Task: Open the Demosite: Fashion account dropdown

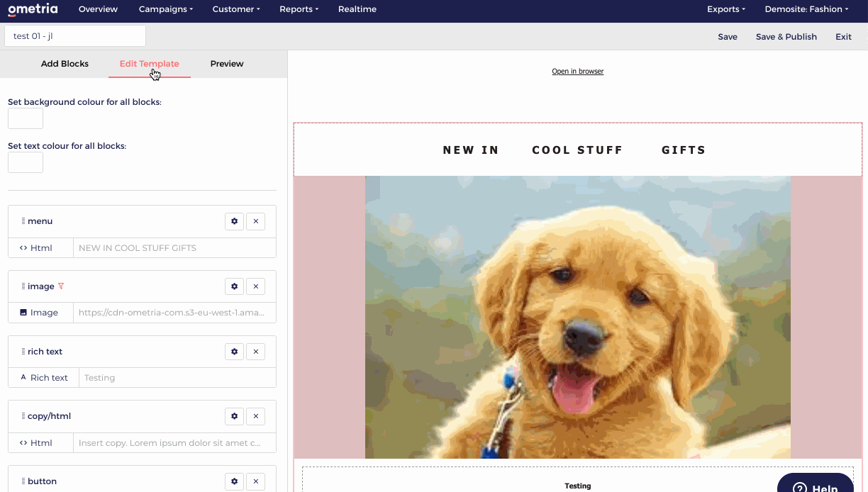Action: coord(806,9)
